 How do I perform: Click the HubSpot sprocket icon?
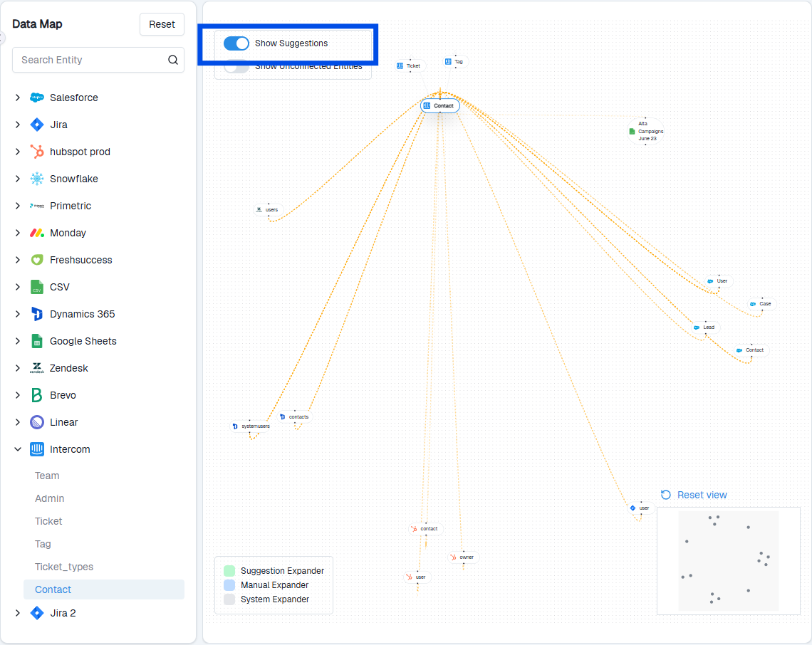click(x=37, y=152)
